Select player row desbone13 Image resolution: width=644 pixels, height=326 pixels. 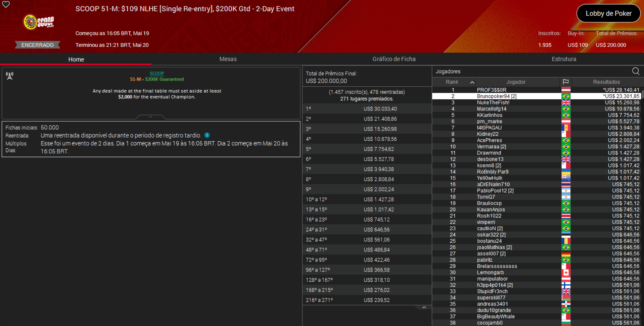coord(536,159)
